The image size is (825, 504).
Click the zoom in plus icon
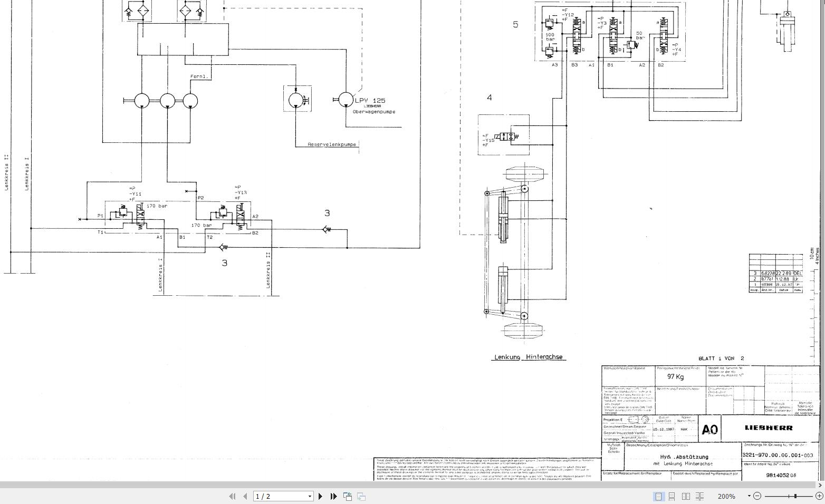coord(819,496)
